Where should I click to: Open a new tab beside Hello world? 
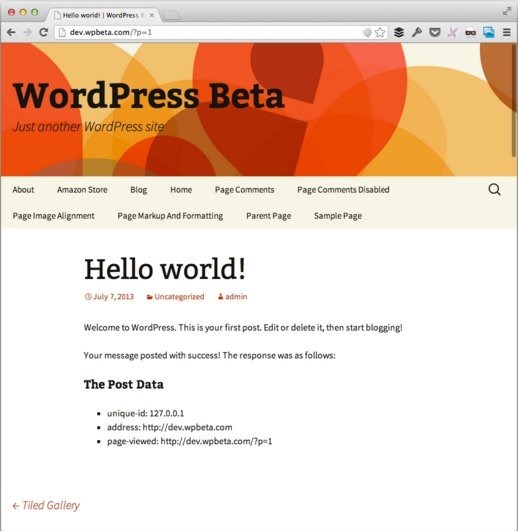pos(170,15)
